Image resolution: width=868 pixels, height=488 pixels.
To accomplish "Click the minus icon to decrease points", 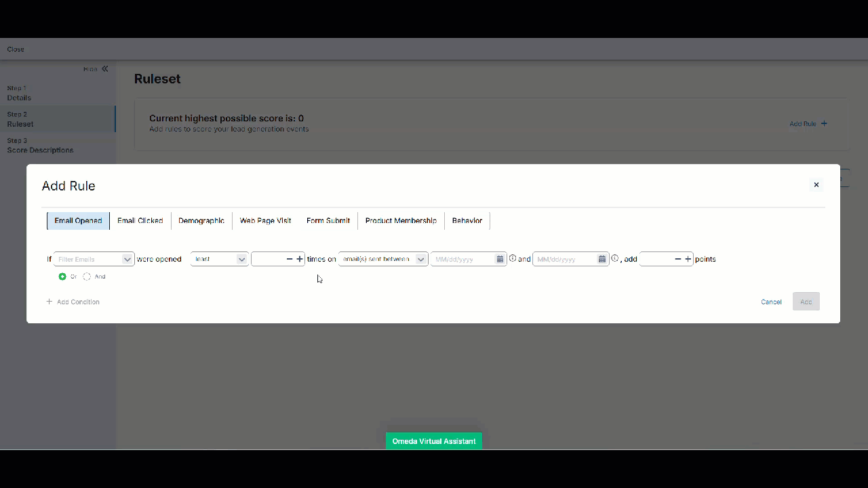I will click(x=677, y=258).
